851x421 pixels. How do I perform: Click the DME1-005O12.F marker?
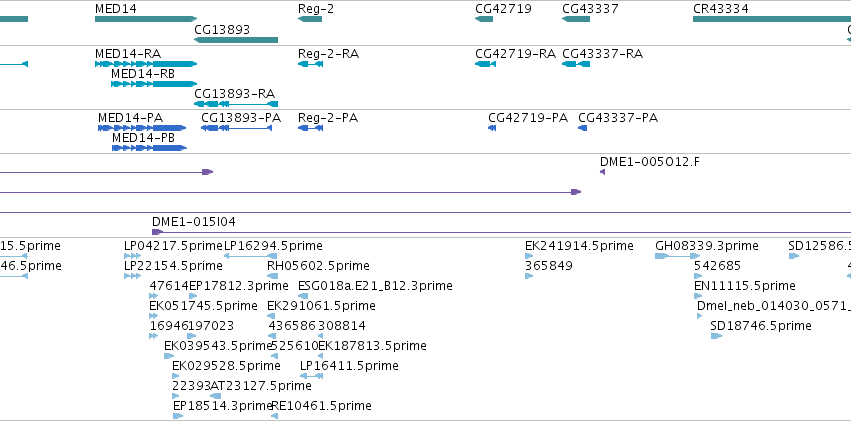pos(602,172)
